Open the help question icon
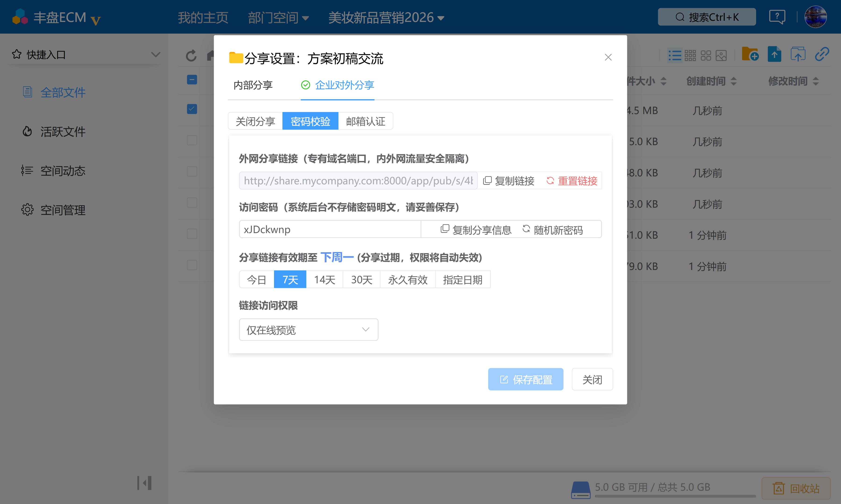 tap(777, 17)
